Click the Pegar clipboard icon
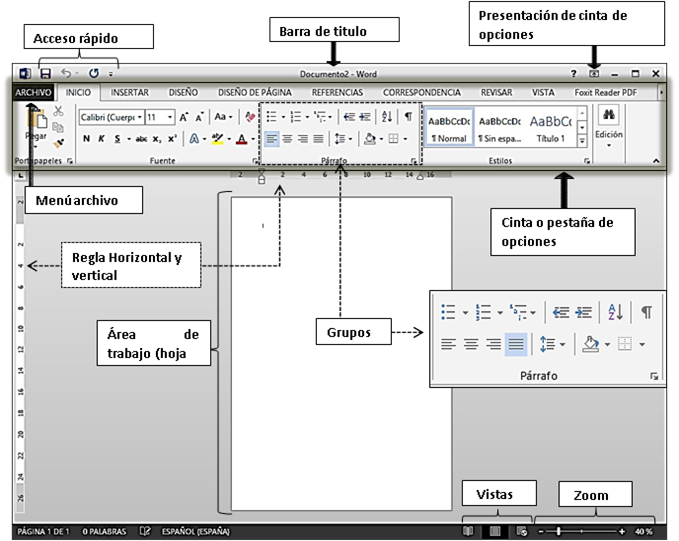 pyautogui.click(x=36, y=123)
